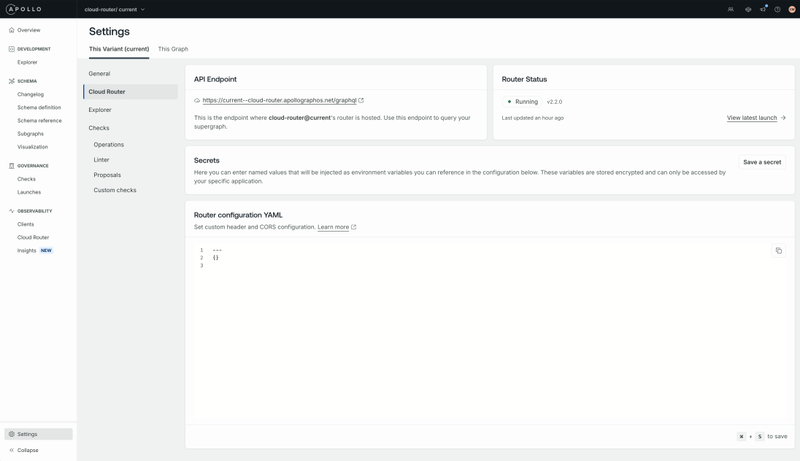Switch to This Variant (current) tab
Viewport: 800px width, 461px height.
click(x=119, y=49)
